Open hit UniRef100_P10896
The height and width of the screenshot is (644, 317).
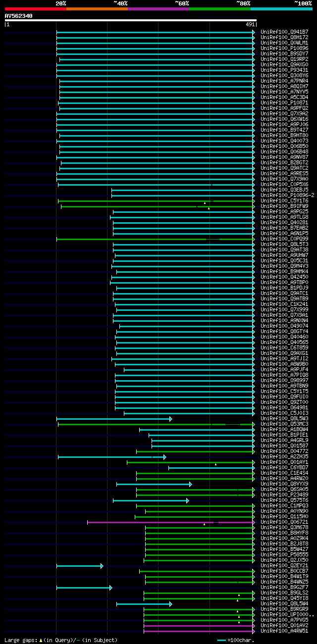pos(284,48)
